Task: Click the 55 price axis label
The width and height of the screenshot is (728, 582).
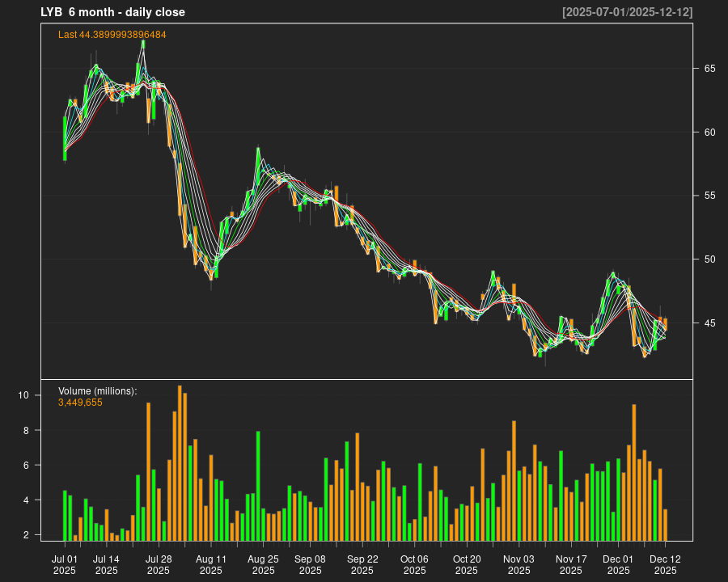Action: [x=709, y=196]
